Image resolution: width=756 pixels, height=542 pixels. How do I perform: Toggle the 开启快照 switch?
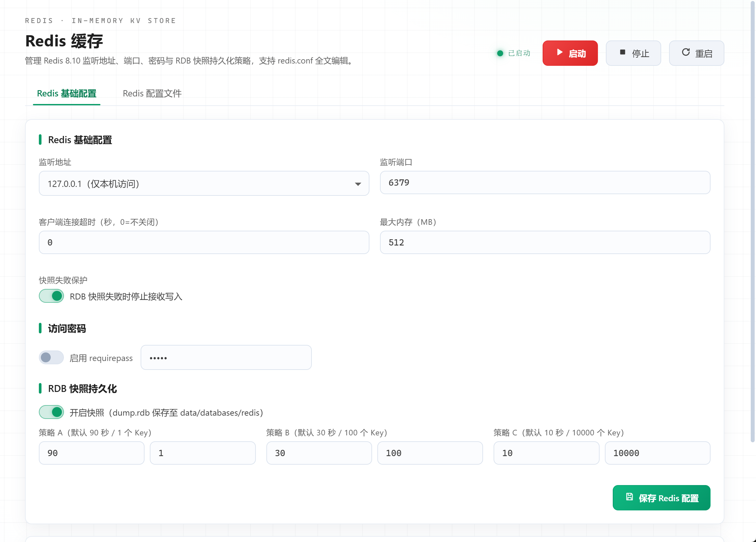[x=51, y=412]
